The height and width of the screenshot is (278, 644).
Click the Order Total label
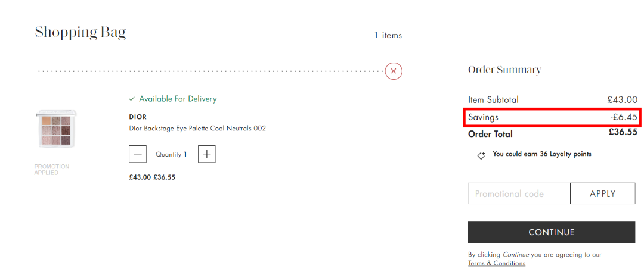coord(490,134)
